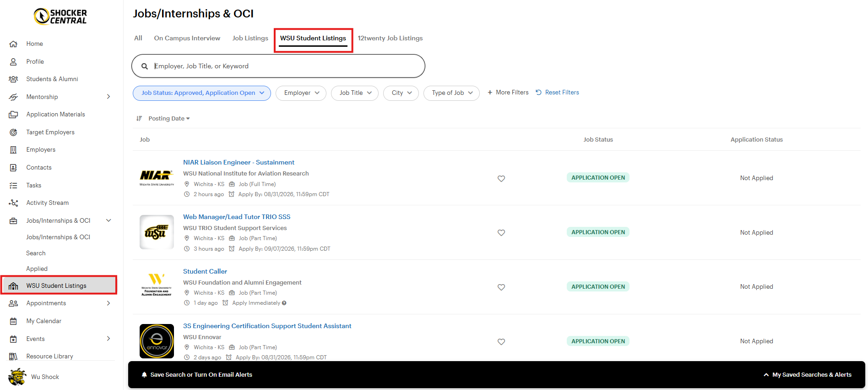The width and height of the screenshot is (868, 390).
Task: Click the 'WSU National Institute for Aviation Research' text
Action: [x=246, y=174]
